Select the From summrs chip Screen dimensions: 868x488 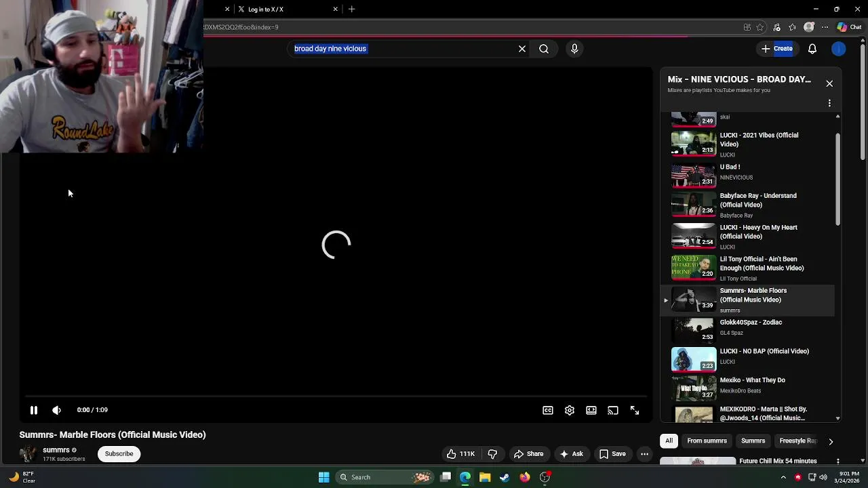(x=707, y=441)
